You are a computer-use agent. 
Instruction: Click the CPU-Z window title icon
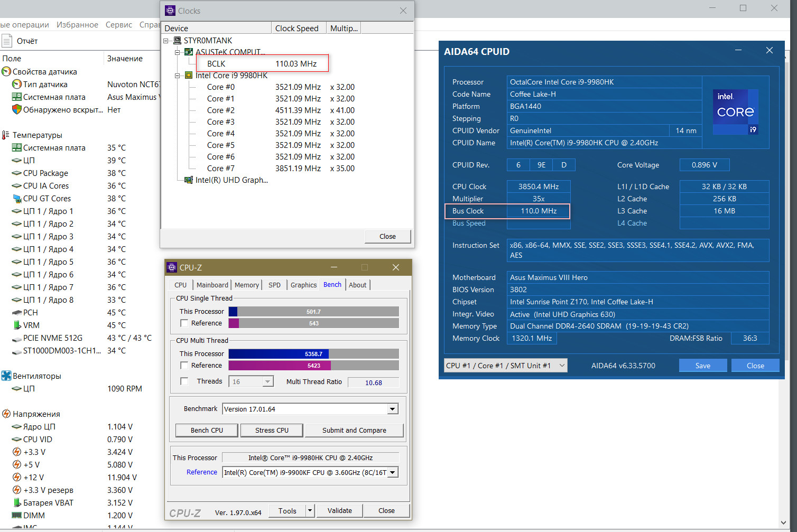172,267
